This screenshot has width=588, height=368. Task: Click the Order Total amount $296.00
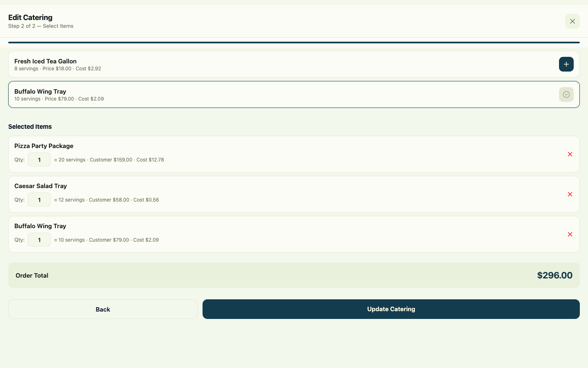click(555, 275)
